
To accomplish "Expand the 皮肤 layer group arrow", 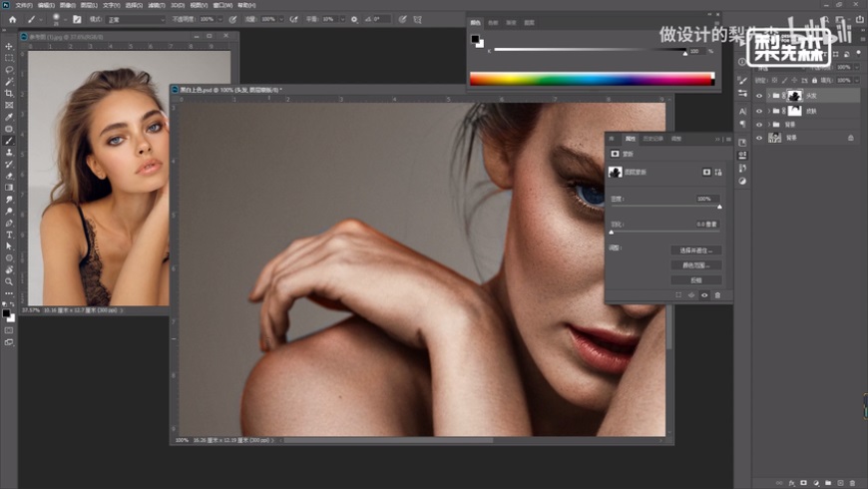I will (771, 110).
